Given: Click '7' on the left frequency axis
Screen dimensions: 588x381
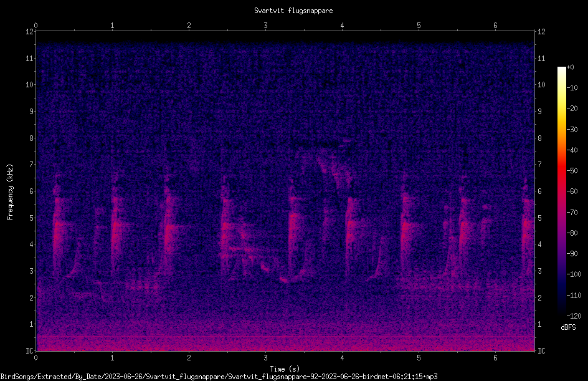Looking at the screenshot, I should (32, 165).
